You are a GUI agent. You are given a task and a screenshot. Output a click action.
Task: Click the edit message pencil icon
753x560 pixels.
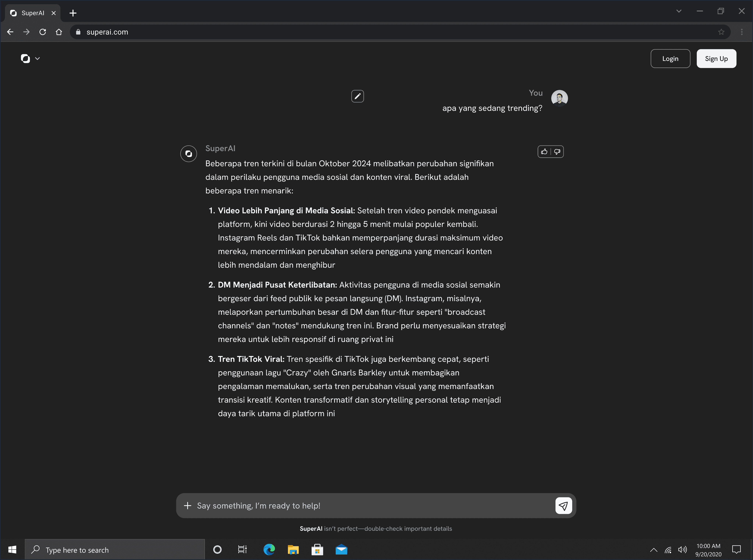tap(358, 96)
